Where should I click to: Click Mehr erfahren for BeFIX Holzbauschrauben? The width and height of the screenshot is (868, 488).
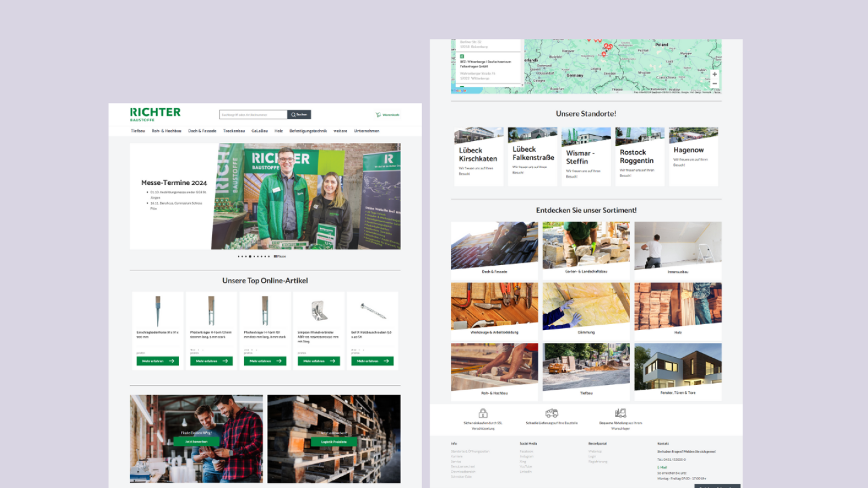click(373, 361)
